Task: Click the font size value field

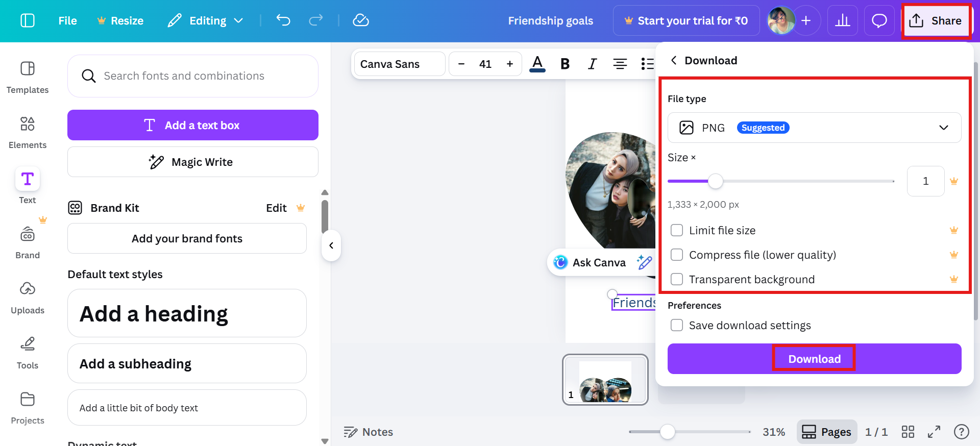Action: pyautogui.click(x=485, y=64)
